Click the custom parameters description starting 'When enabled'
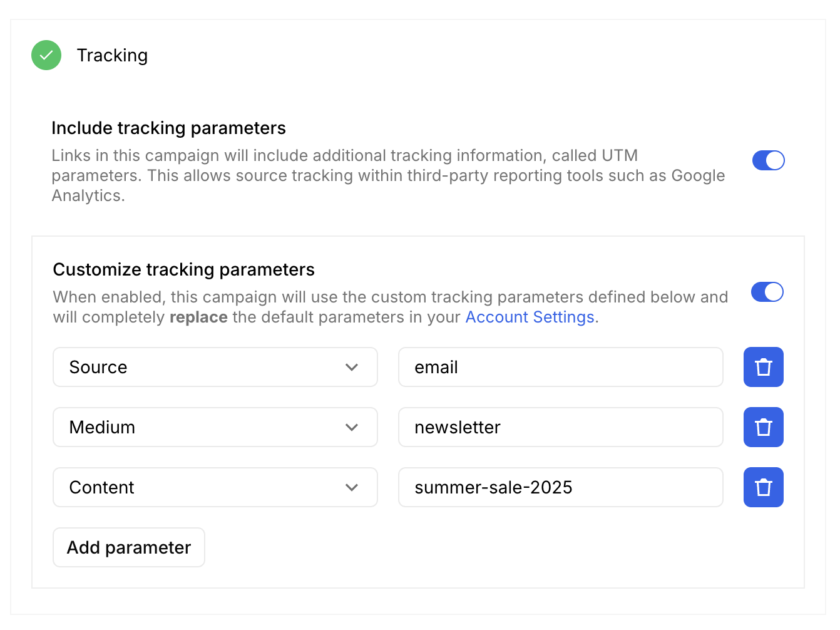This screenshot has width=840, height=630. pyautogui.click(x=390, y=297)
